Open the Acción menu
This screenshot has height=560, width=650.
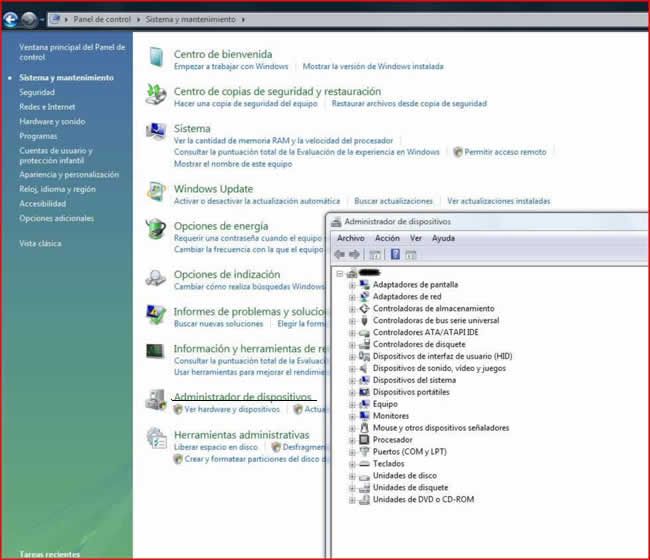coord(387,238)
